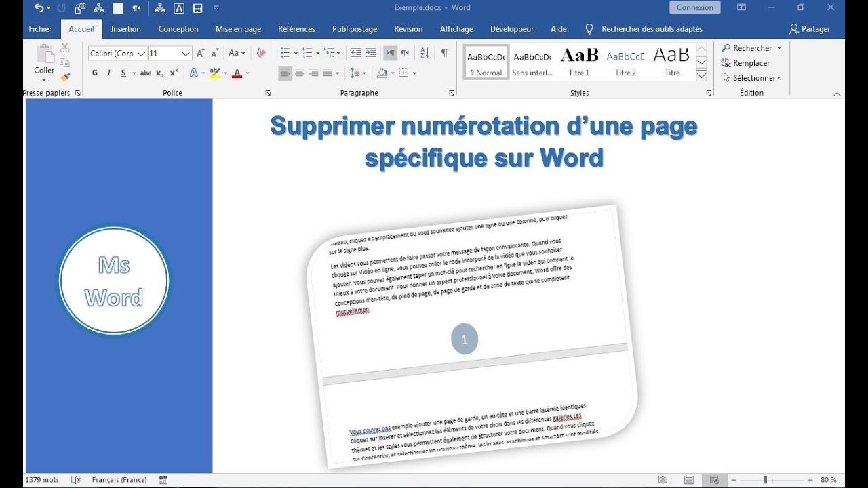This screenshot has width=868, height=488.
Task: Click the Partager button
Action: pyautogui.click(x=810, y=29)
